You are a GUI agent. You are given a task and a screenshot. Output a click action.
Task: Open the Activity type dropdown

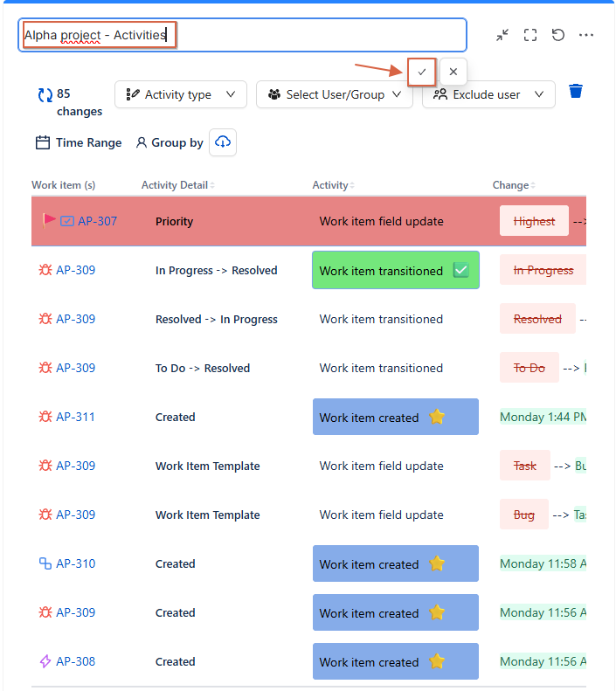coord(181,94)
